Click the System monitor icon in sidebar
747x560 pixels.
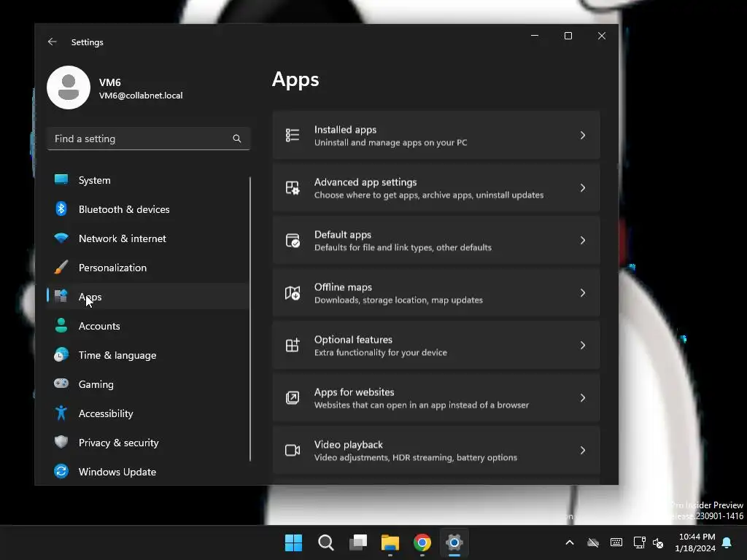[61, 179]
